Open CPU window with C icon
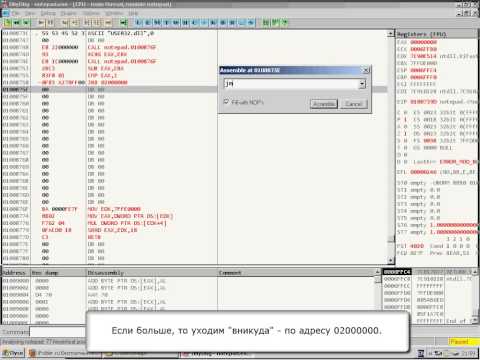This screenshot has height=360, width=480. (195, 23)
